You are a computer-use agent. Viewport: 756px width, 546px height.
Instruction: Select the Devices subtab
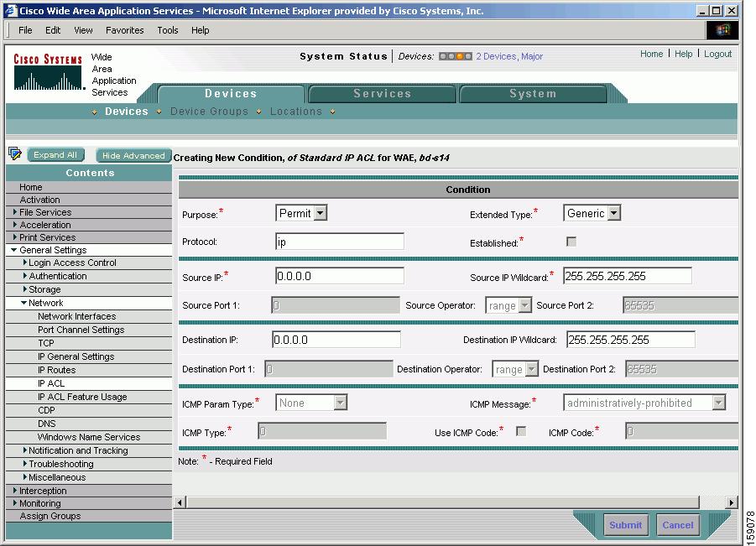click(x=127, y=112)
